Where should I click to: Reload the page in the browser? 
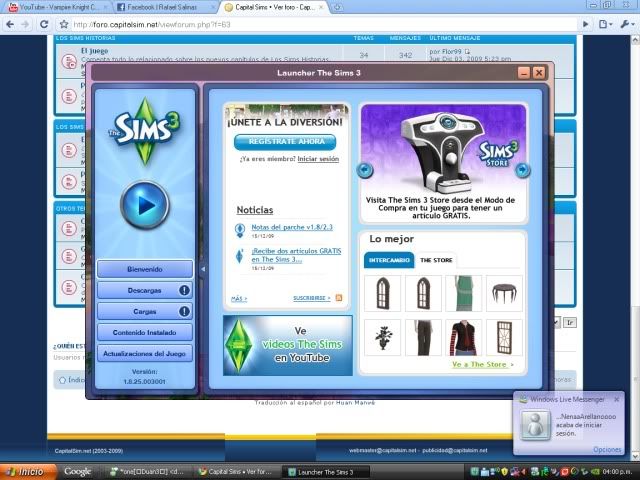tap(44, 24)
